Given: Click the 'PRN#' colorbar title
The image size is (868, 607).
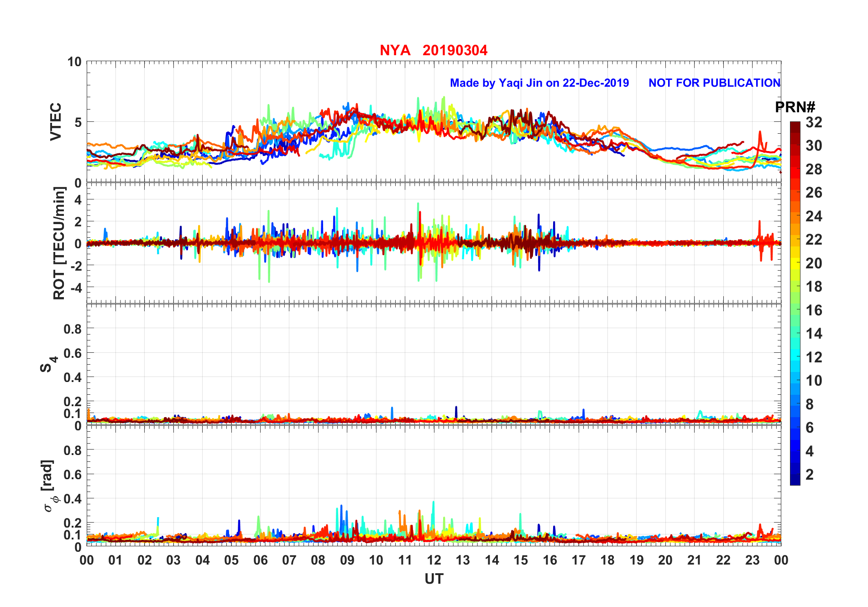Looking at the screenshot, I should [x=795, y=107].
